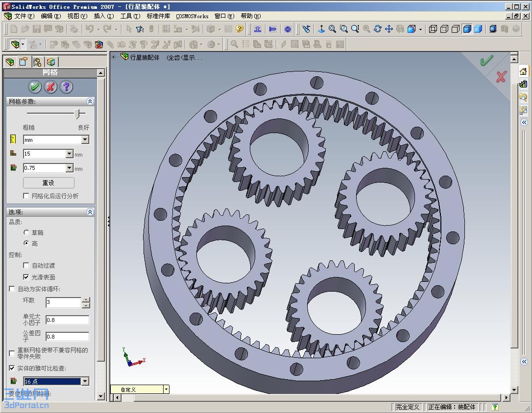This screenshot has height=413, width=532.
Task: Open the 视图(V) menu
Action: 77,16
